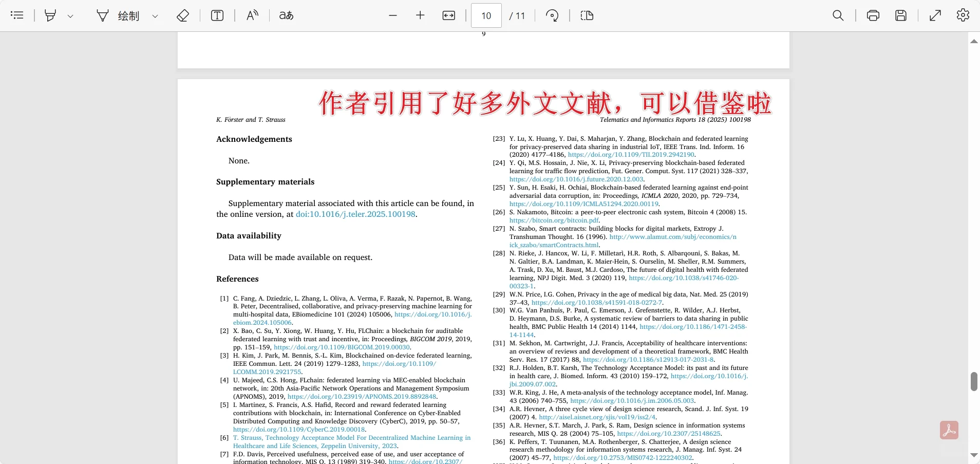
Task: Start read aloud feature
Action: pyautogui.click(x=252, y=15)
